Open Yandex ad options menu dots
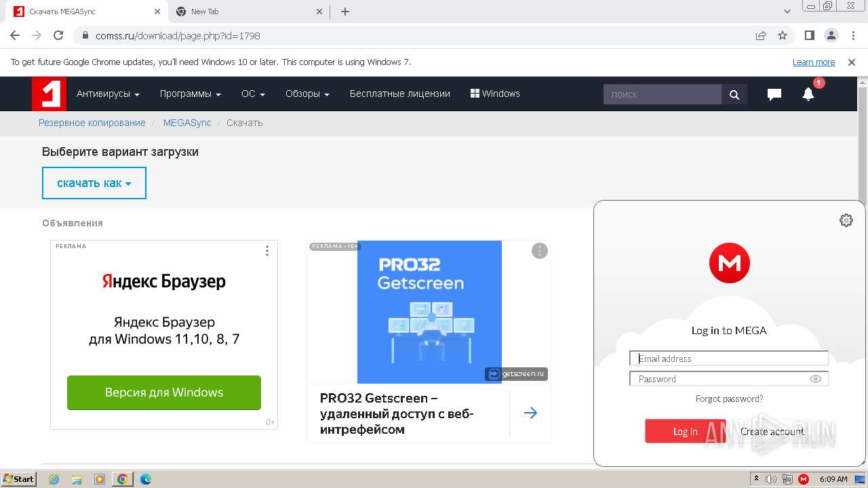 (x=267, y=251)
